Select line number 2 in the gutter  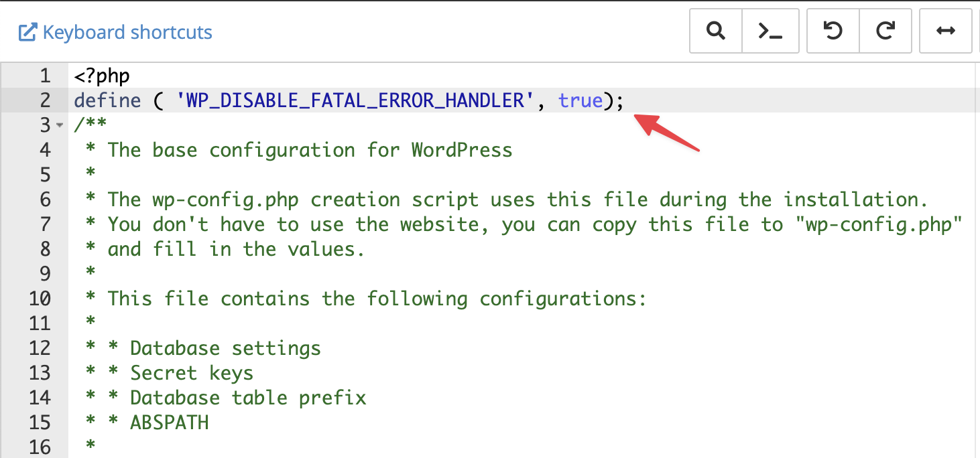click(x=45, y=100)
